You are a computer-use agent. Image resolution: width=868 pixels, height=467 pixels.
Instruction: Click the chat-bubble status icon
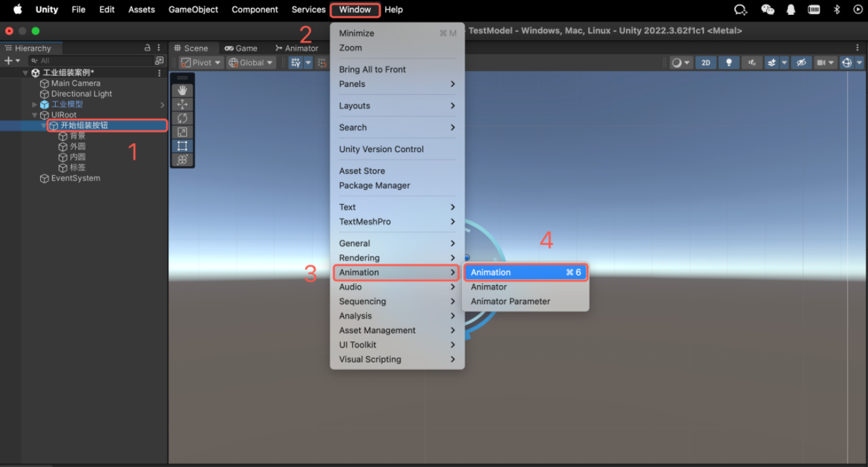click(741, 10)
